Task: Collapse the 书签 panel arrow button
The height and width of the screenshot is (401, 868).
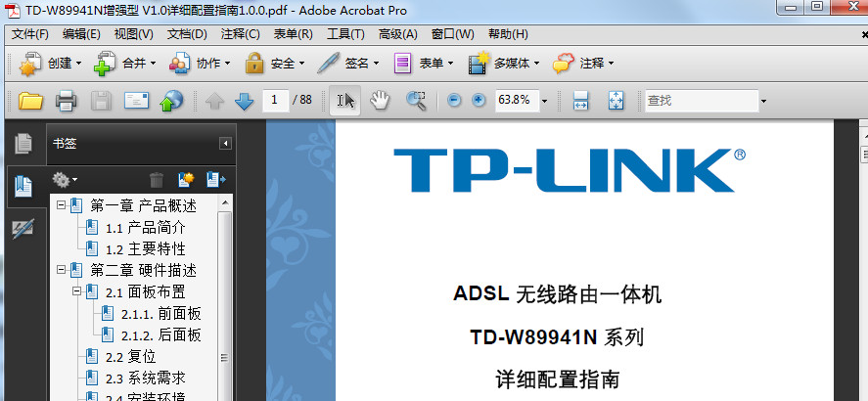Action: pyautogui.click(x=225, y=144)
